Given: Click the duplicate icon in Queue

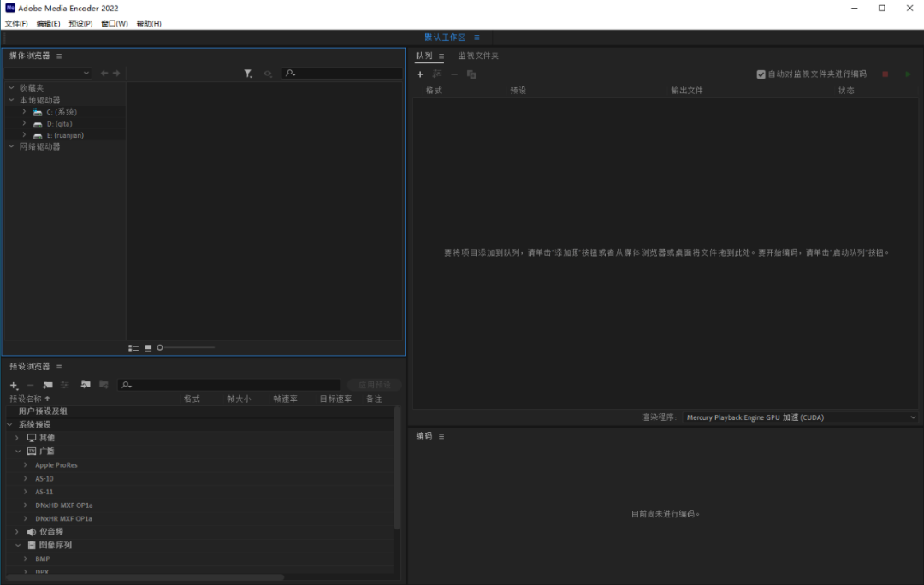Looking at the screenshot, I should click(471, 74).
